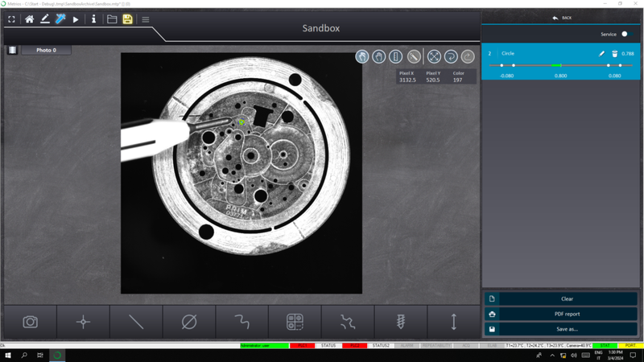Click the red PLC1 status indicator

click(x=303, y=346)
